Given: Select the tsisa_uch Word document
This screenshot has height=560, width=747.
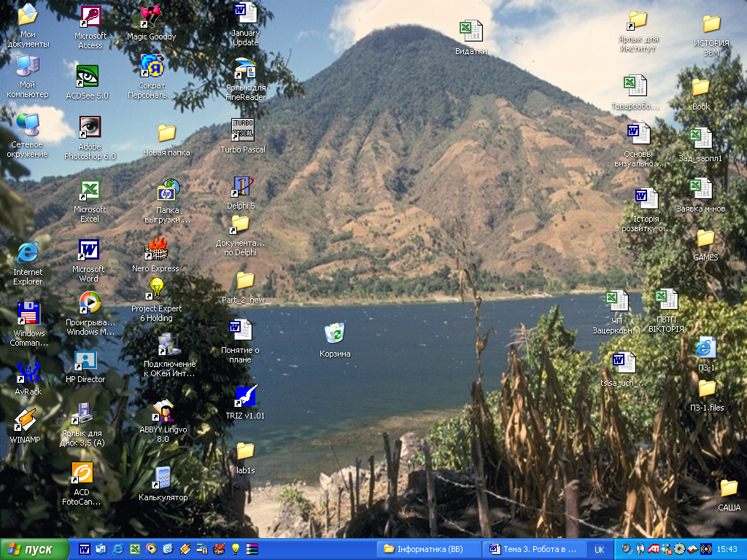Looking at the screenshot, I should (624, 363).
